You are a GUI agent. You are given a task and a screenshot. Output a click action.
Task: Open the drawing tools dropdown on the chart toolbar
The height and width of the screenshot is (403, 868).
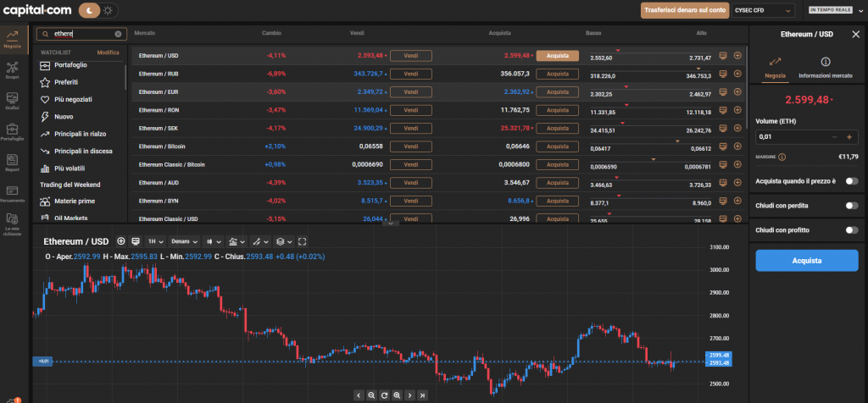[260, 241]
